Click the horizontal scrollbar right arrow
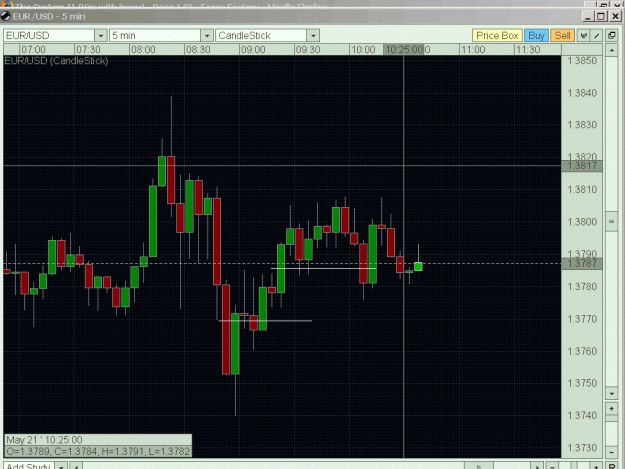625x469 pixels. (x=537, y=466)
